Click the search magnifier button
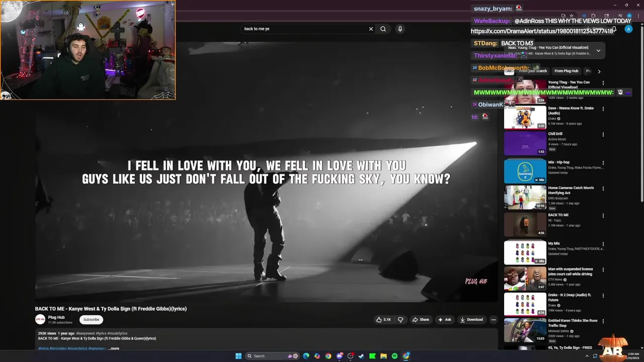The image size is (644, 362). pos(383,29)
